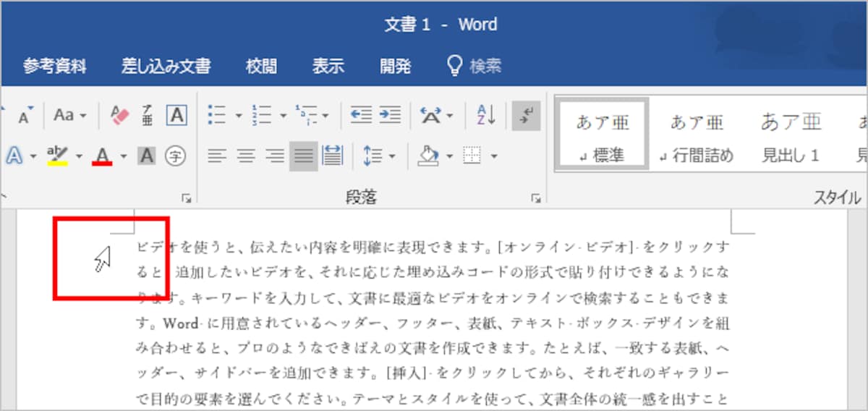
Task: Apply distributed alignment to the paragraph
Action: coord(332,155)
